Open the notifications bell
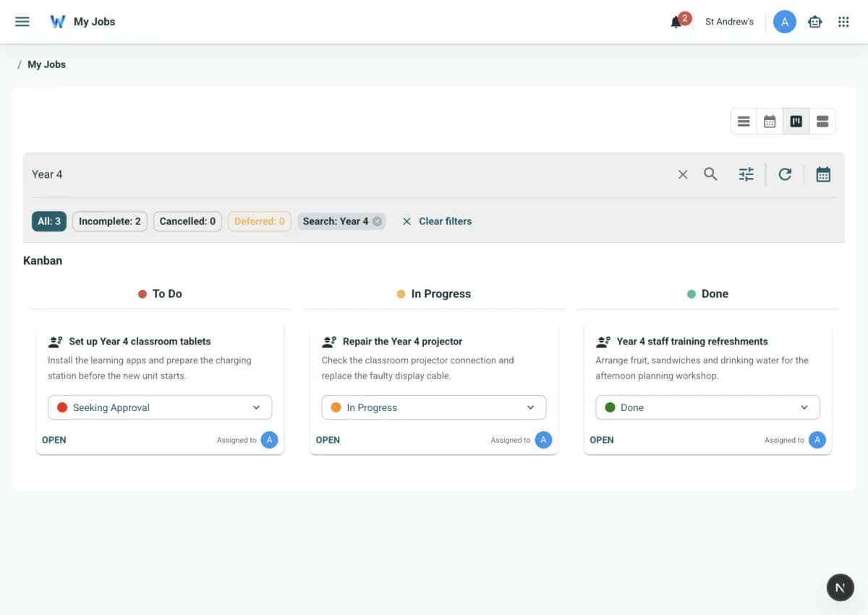Image resolution: width=868 pixels, height=615 pixels. (676, 22)
